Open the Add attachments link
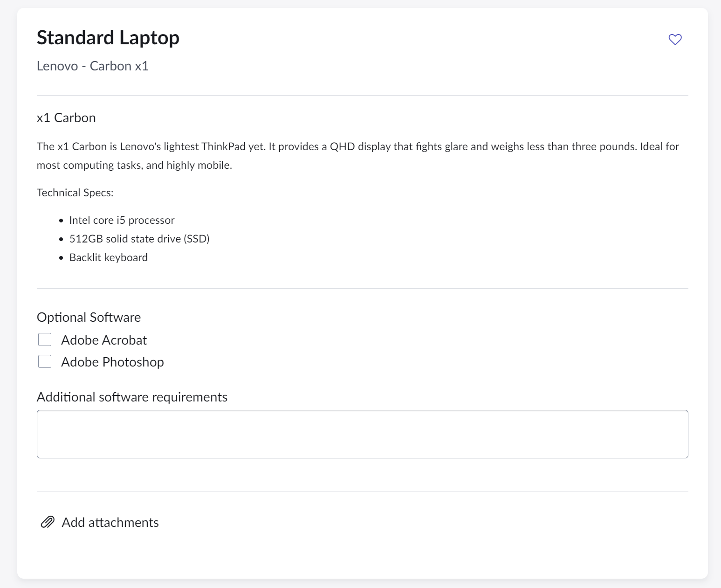The height and width of the screenshot is (588, 721). (110, 523)
